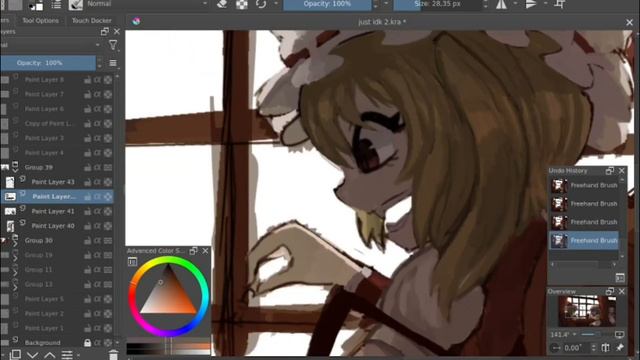This screenshot has width=640, height=360.
Task: Move layer down with the down arrow
Action: tap(32, 355)
